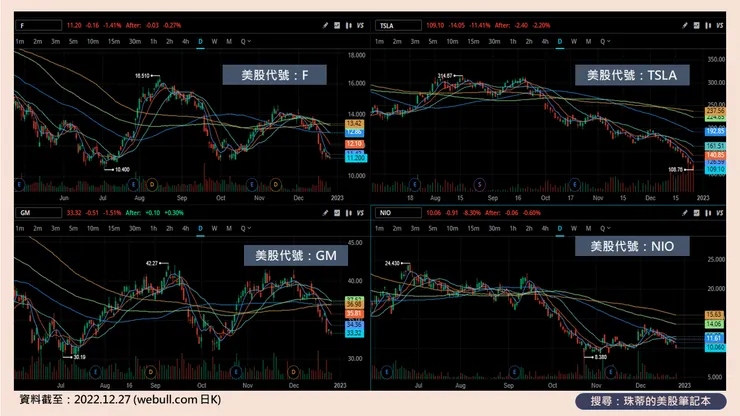Click the F ticker symbol input field
This screenshot has height=416, width=740.
tap(39, 25)
